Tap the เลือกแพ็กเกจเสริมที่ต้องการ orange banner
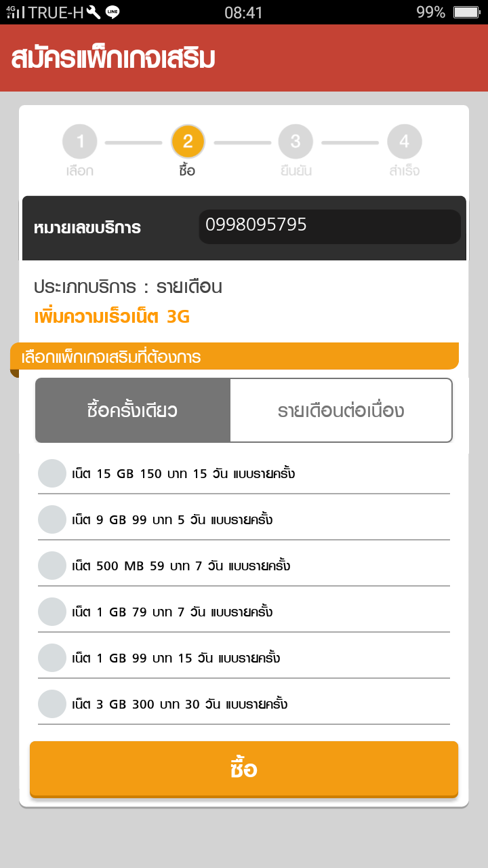This screenshot has height=868, width=488. (234, 357)
